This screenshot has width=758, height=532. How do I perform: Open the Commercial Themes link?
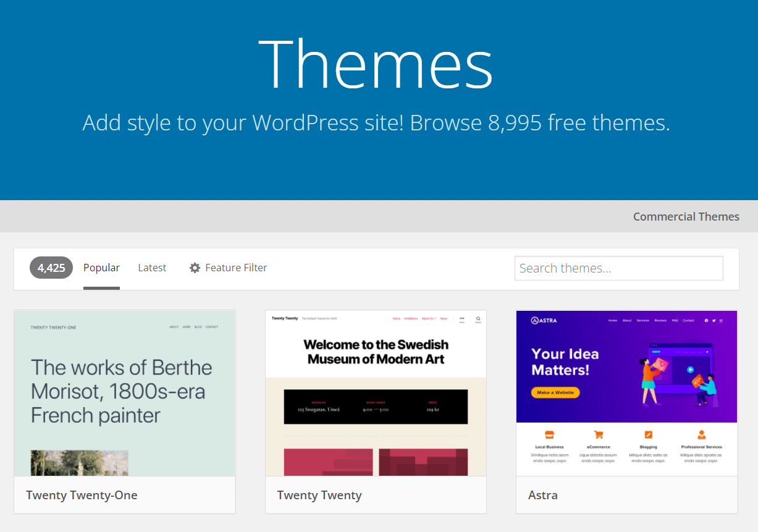click(686, 216)
